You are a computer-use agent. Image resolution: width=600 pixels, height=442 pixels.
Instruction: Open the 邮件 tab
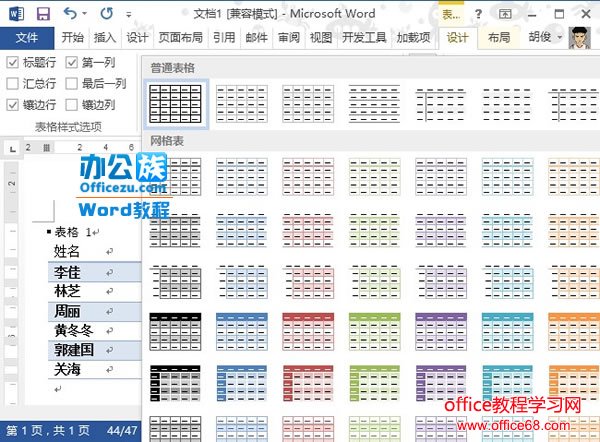pyautogui.click(x=256, y=38)
